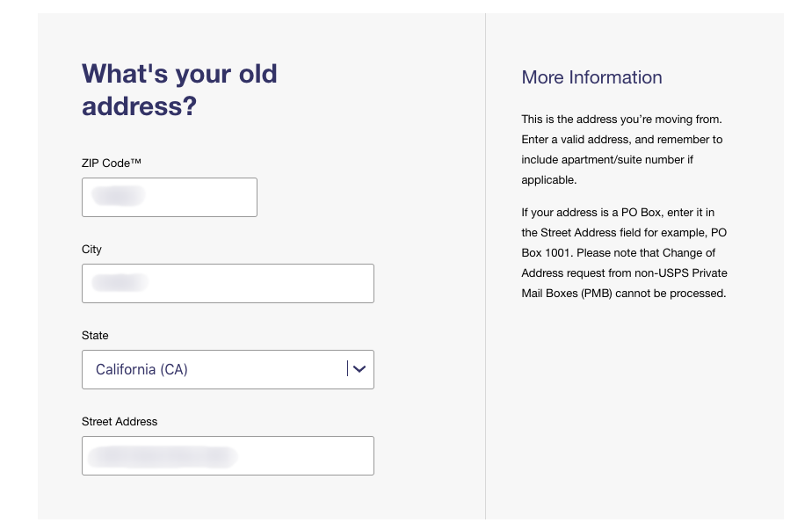This screenshot has width=812, height=530.
Task: Click into the City text field
Action: 228,283
